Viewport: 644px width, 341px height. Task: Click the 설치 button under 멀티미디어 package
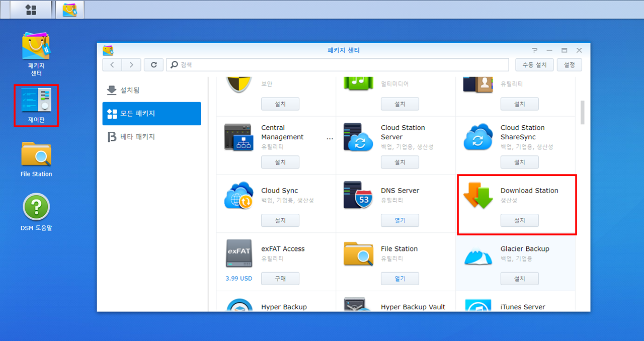400,104
